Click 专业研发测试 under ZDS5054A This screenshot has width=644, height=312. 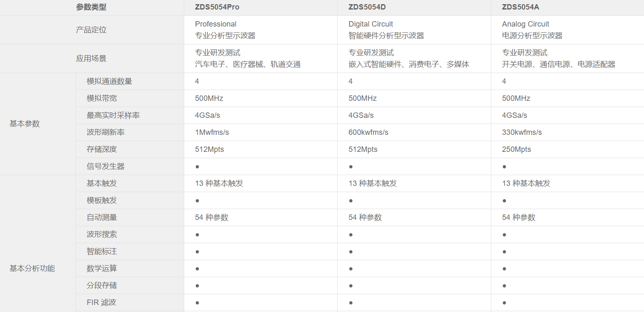(x=525, y=53)
